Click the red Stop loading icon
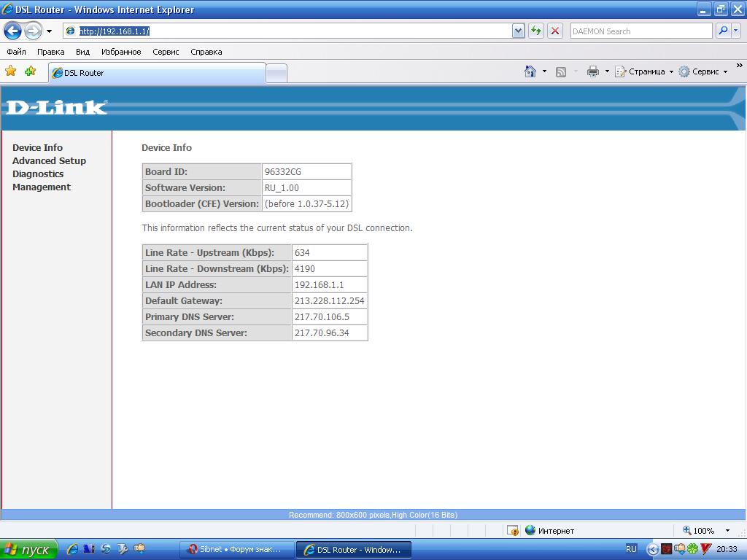The image size is (747, 560). (555, 31)
